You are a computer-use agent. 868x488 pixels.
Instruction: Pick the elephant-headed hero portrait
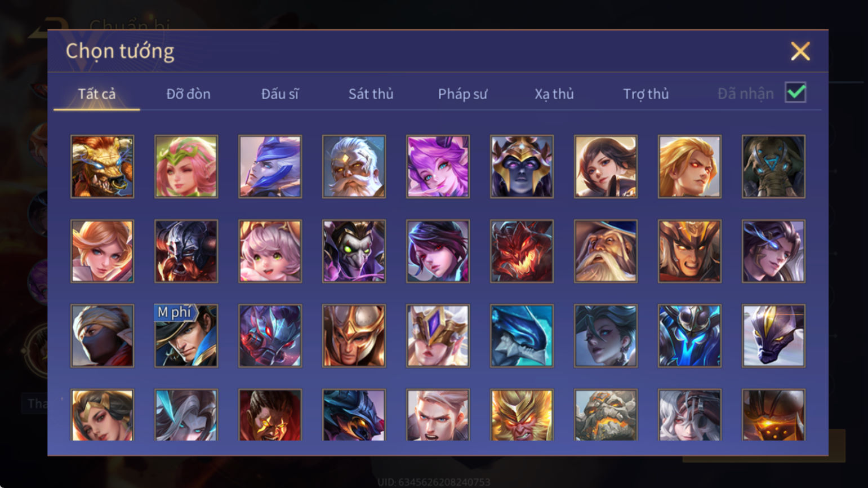click(x=773, y=166)
